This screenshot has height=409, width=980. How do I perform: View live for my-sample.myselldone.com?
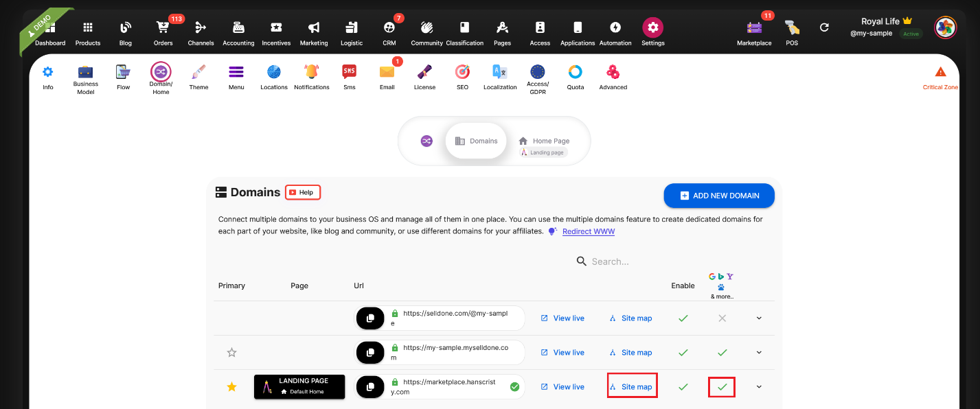(562, 353)
